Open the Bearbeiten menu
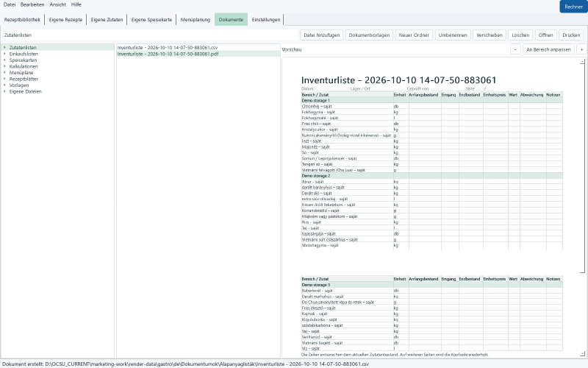 [32, 4]
